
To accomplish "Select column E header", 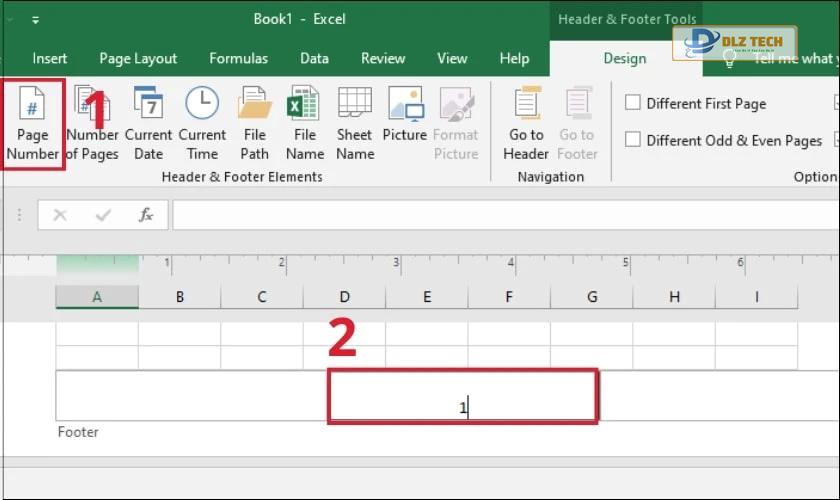I will [427, 297].
